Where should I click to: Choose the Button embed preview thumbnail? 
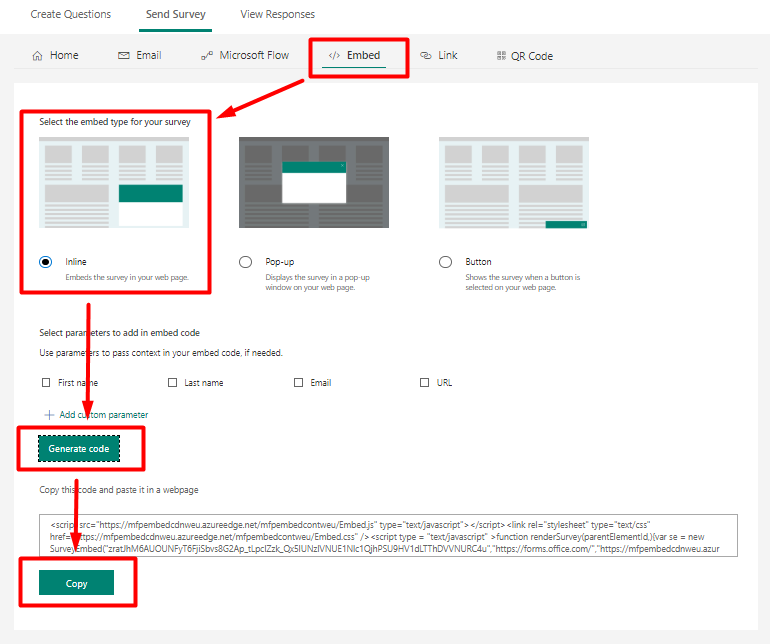coord(514,183)
